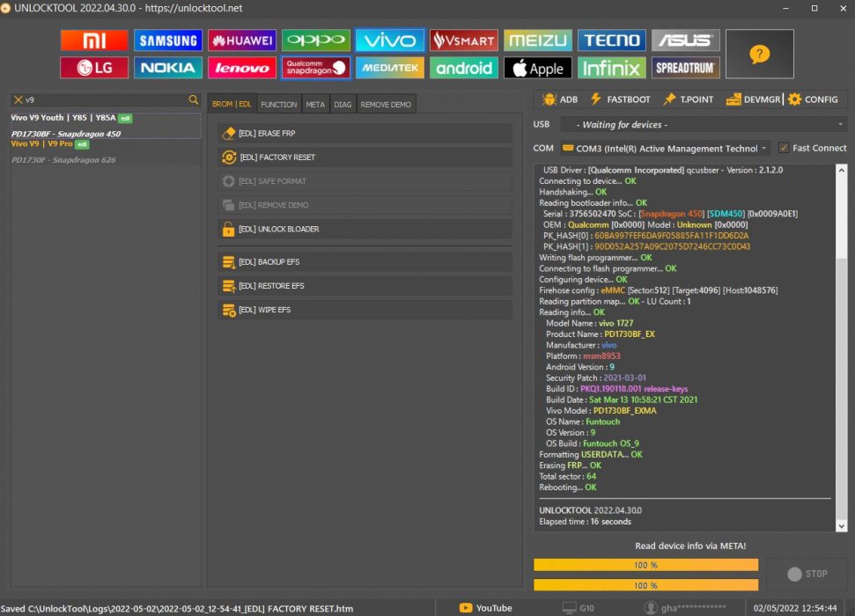Open the T.POINT test point viewer
The image size is (855, 616).
pos(689,99)
